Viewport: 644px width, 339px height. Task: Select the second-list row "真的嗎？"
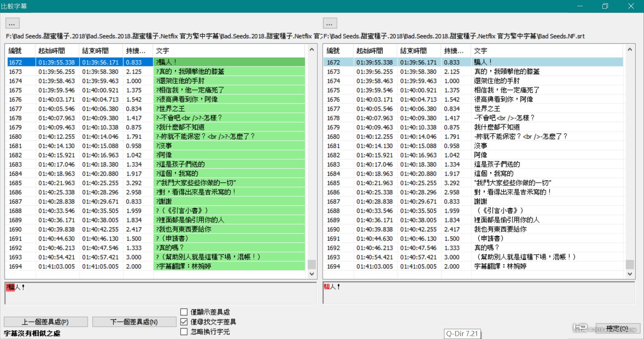click(474, 248)
